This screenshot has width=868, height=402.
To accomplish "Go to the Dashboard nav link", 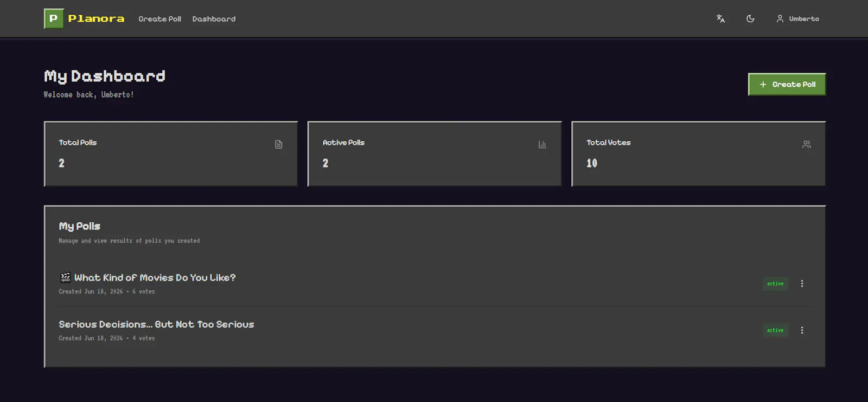I will click(x=214, y=19).
